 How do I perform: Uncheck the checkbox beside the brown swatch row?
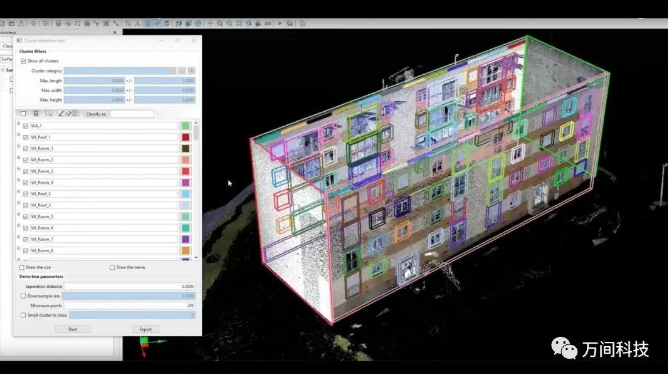pyautogui.click(x=26, y=148)
